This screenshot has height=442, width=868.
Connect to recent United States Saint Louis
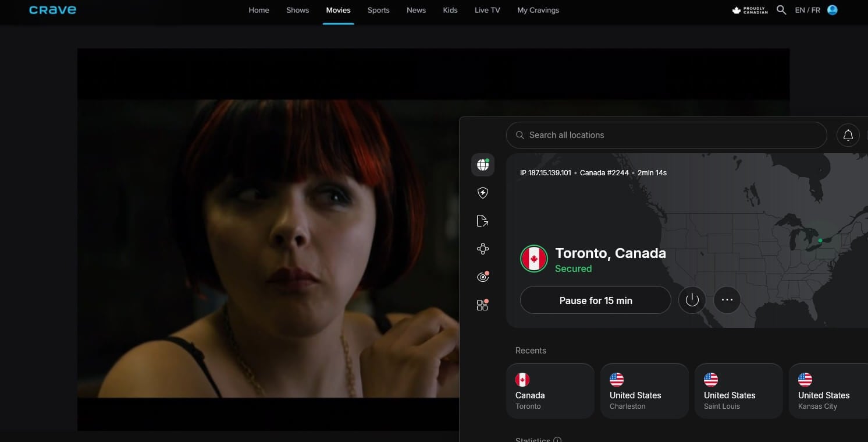tap(738, 391)
